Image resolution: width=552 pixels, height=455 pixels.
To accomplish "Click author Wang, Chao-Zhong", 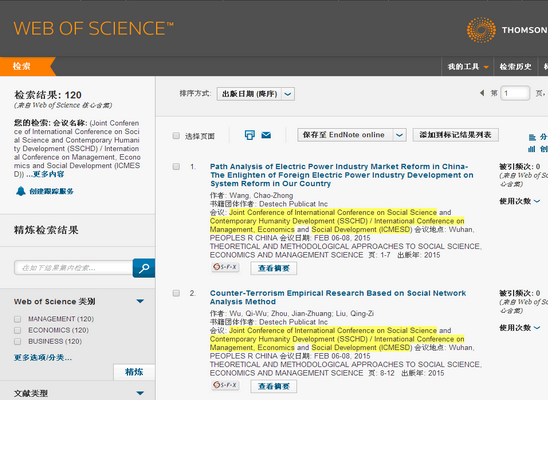I will pos(261,195).
